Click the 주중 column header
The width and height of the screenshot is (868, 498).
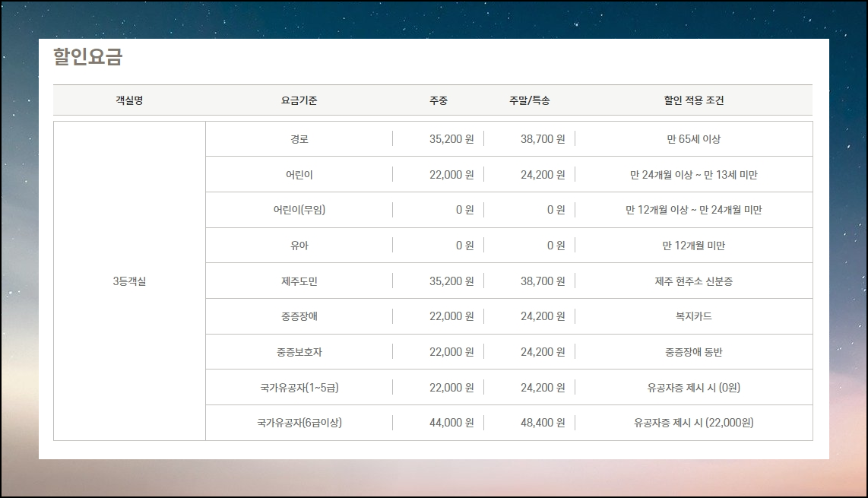(439, 100)
